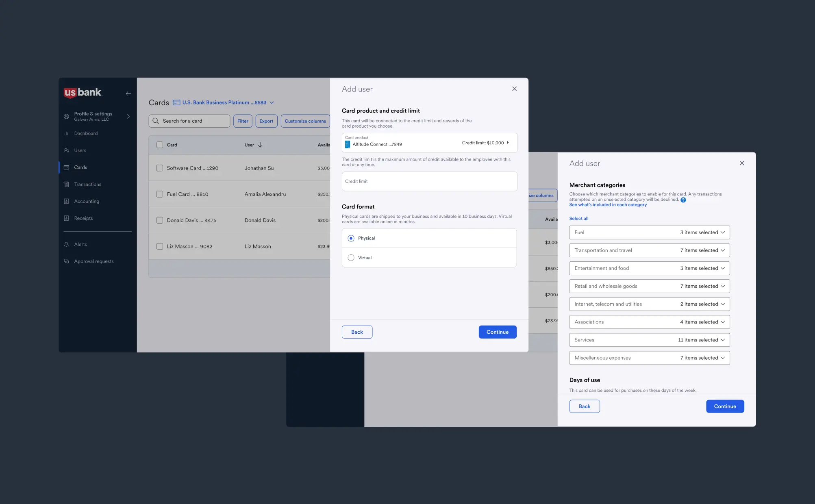Click the Receipts icon in sidebar
The width and height of the screenshot is (815, 504).
[66, 218]
